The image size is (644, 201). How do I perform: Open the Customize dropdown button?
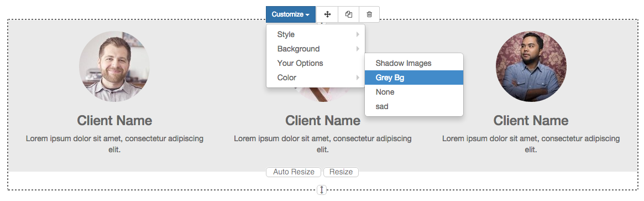click(x=290, y=14)
